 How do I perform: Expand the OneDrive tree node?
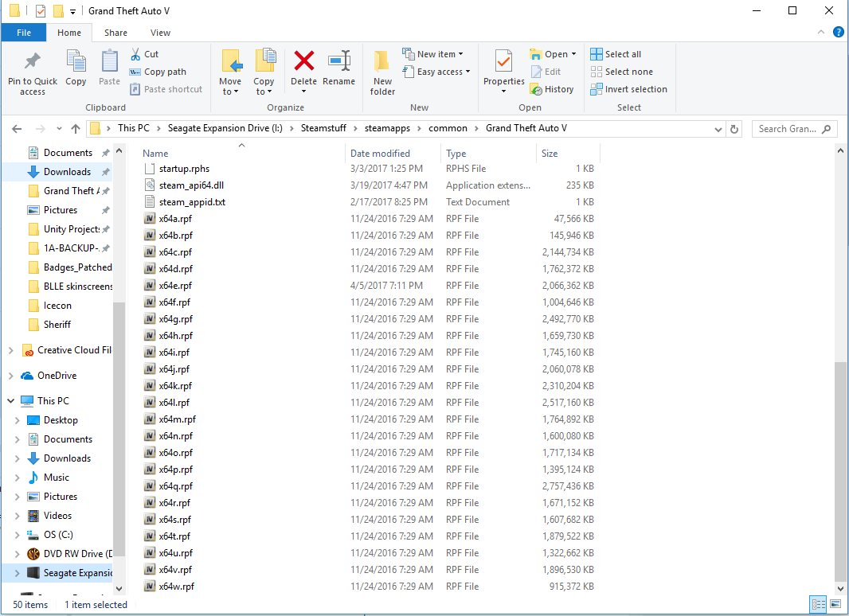pos(11,376)
